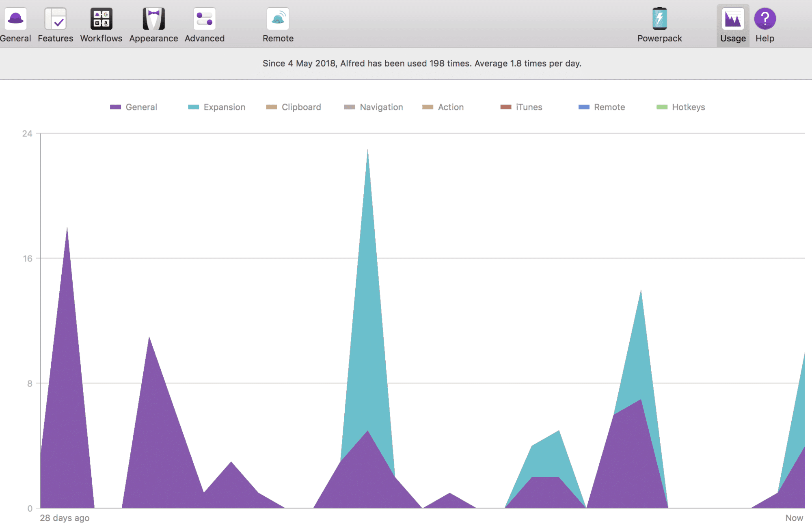Click the Appearance tab label

pyautogui.click(x=153, y=39)
